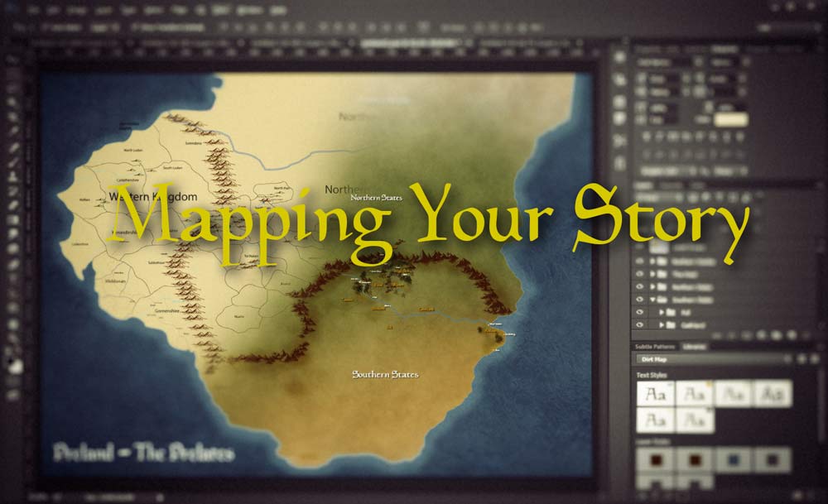Screen dimensions: 828x504
Task: Toggle visibility of Southern States group
Action: (x=638, y=299)
